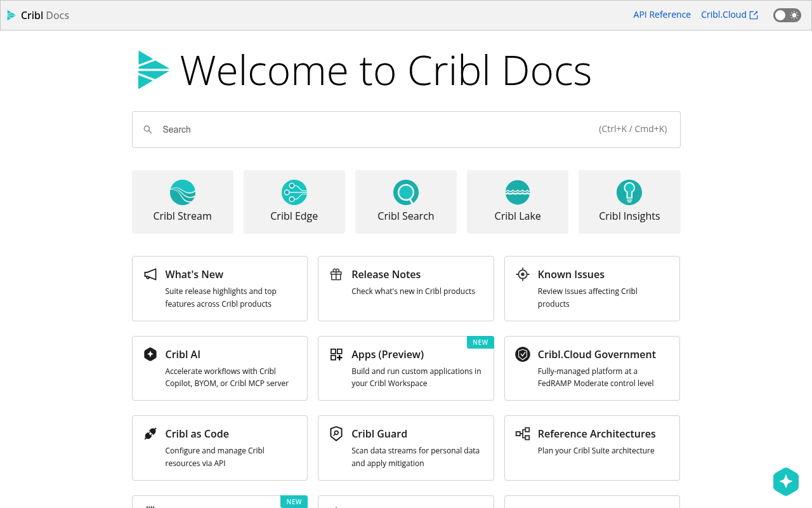Open the Cribl Search product tile

[x=406, y=202]
